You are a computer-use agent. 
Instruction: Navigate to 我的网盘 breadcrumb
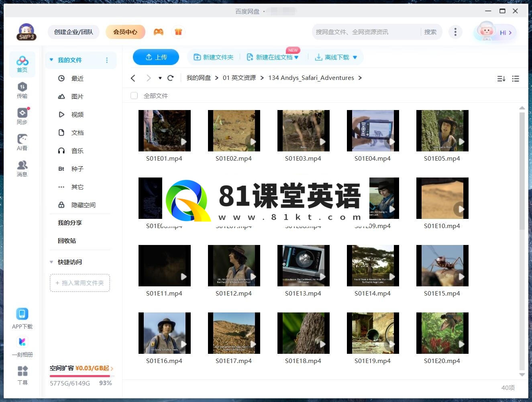click(x=199, y=78)
